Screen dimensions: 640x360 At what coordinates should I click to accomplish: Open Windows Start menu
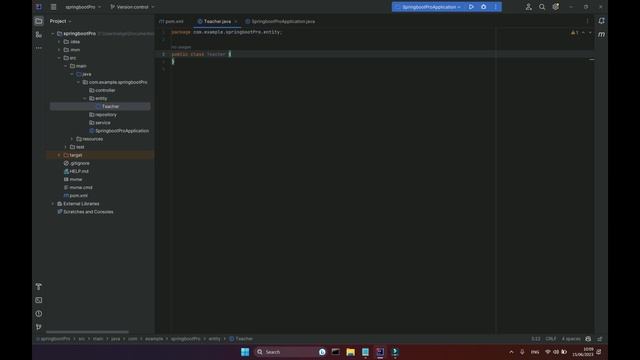(245, 352)
